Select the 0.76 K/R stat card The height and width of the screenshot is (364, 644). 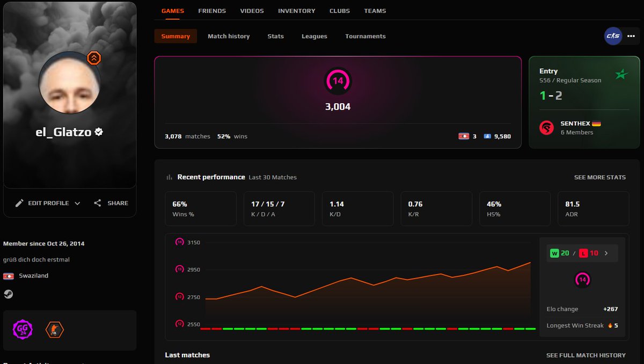point(436,209)
